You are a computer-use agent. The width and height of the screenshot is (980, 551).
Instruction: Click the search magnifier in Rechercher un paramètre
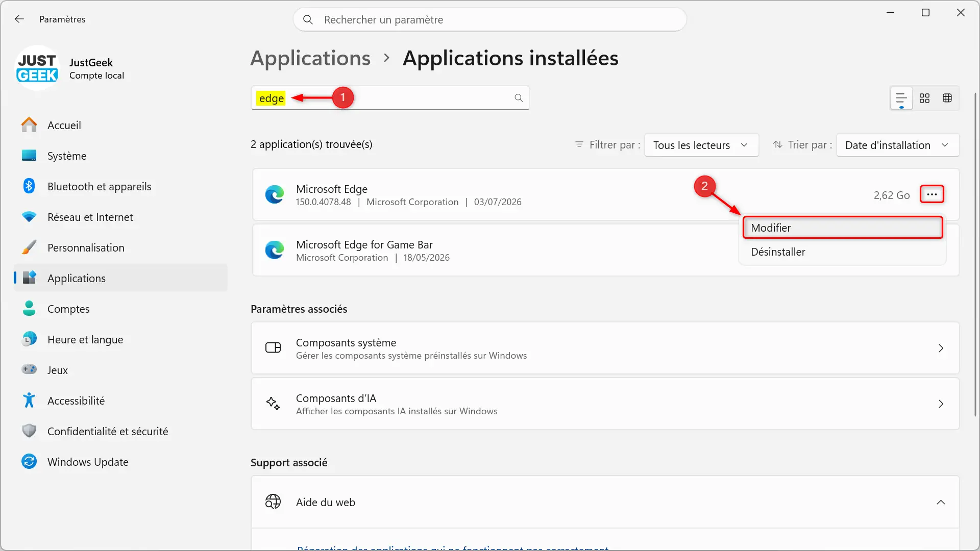(308, 19)
